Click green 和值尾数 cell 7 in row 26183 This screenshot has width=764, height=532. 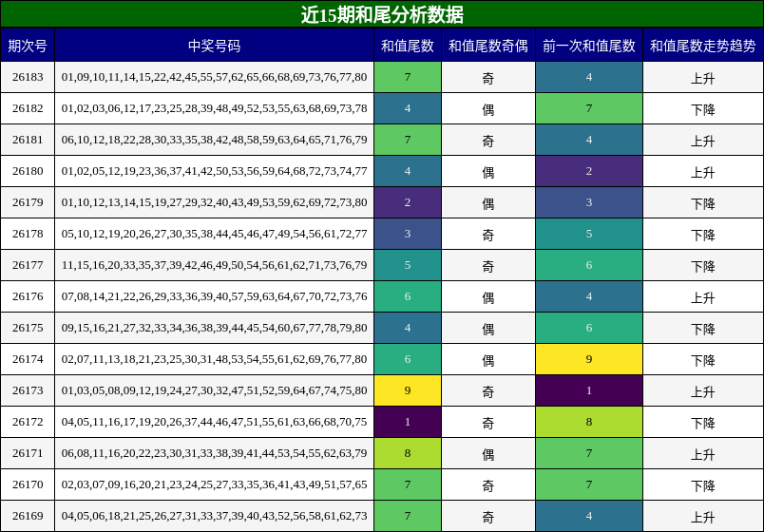408,77
